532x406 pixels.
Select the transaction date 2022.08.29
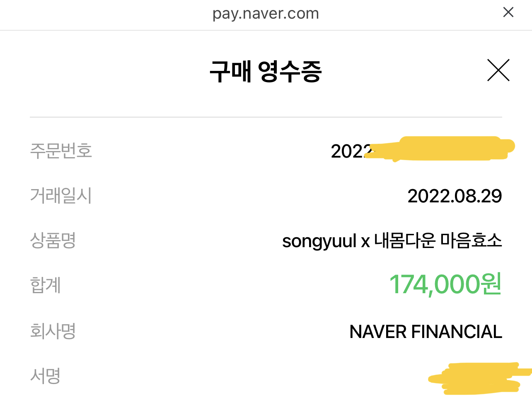click(455, 196)
